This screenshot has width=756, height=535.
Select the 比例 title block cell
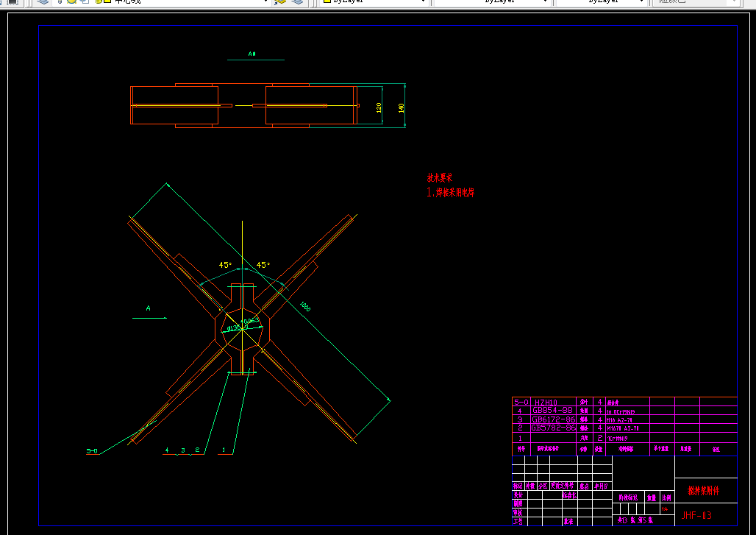(666, 497)
